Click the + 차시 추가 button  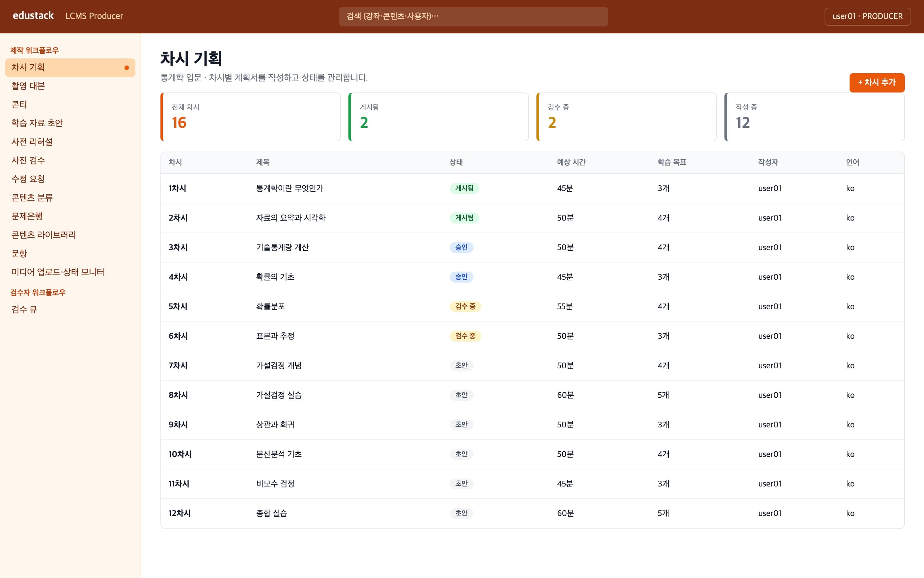[877, 83]
